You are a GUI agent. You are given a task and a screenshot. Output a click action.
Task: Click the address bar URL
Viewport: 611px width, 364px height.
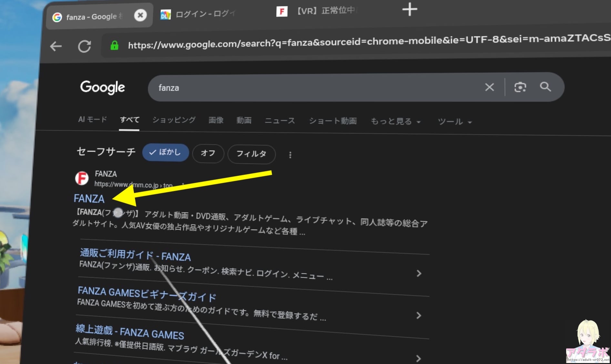tap(369, 41)
